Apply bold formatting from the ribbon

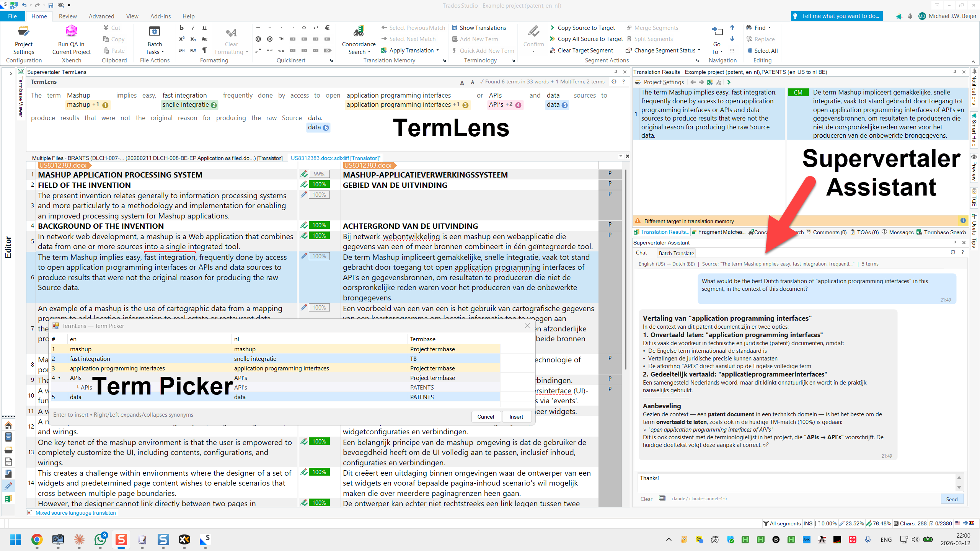click(181, 28)
